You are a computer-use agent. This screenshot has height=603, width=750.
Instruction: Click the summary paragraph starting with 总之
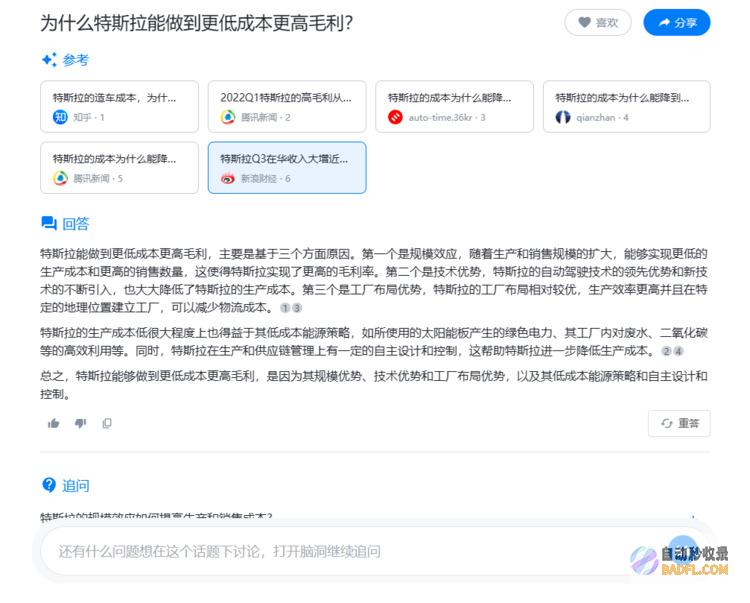click(374, 385)
